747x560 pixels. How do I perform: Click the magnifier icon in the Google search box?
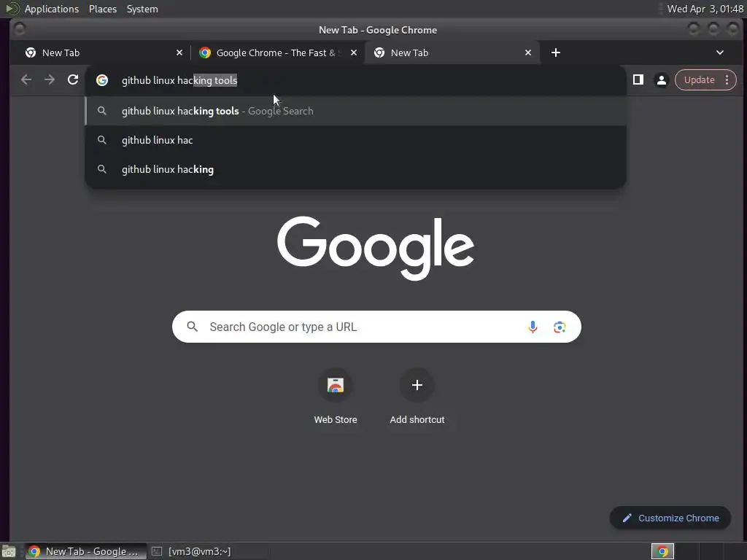(x=193, y=327)
